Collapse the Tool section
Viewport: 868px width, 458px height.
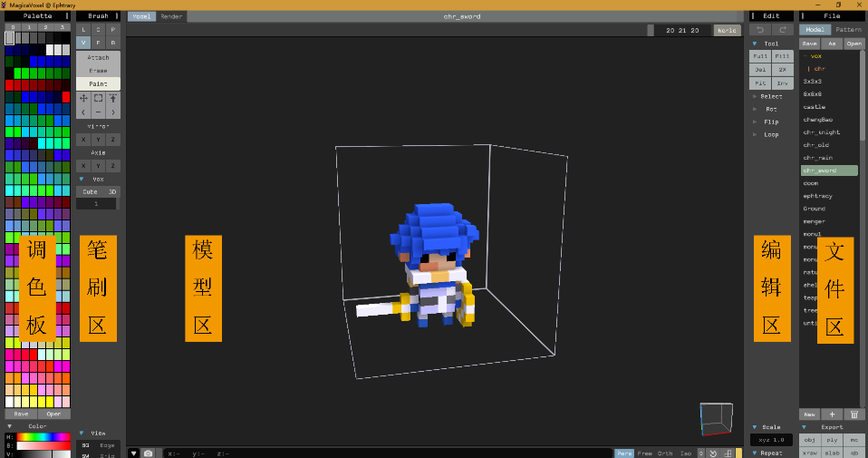pos(755,44)
